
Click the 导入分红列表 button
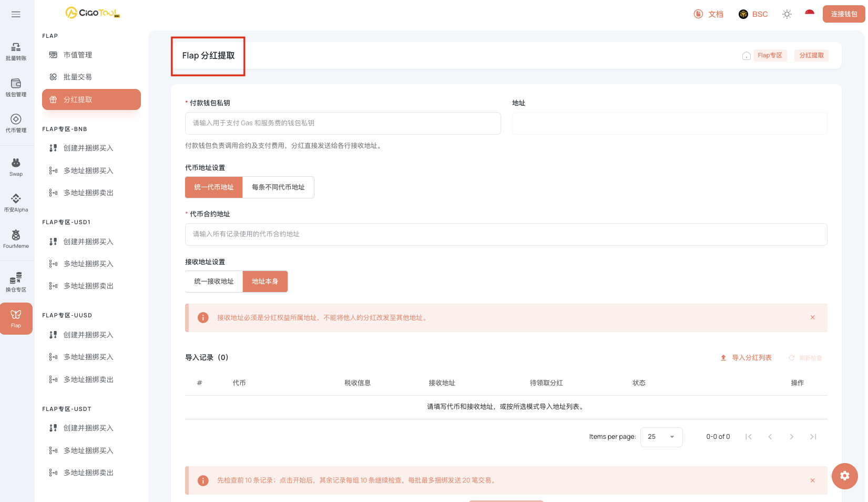(x=746, y=358)
